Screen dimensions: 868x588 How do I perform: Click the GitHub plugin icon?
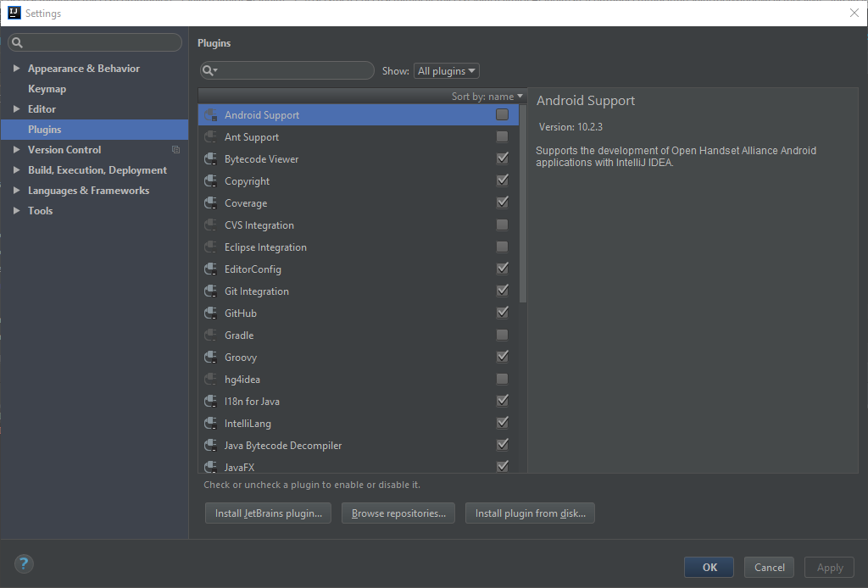[210, 313]
